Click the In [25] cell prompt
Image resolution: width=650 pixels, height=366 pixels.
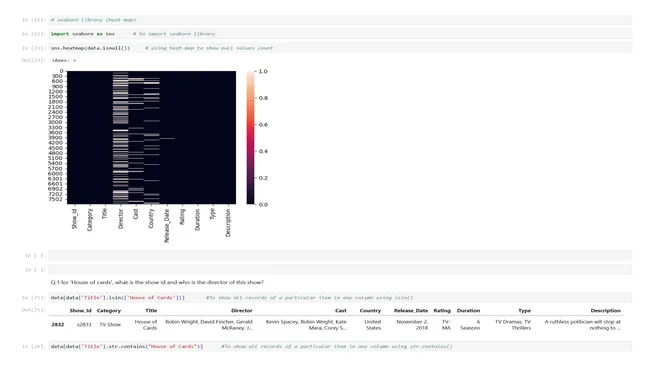coord(33,298)
